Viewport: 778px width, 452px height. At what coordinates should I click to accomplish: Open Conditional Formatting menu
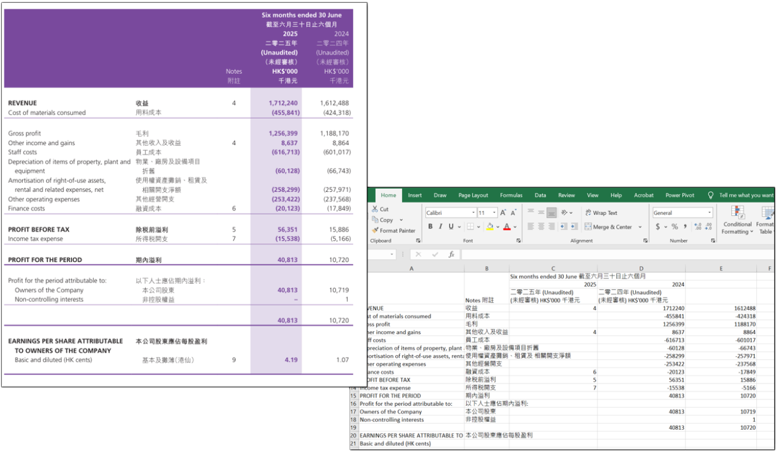737,219
